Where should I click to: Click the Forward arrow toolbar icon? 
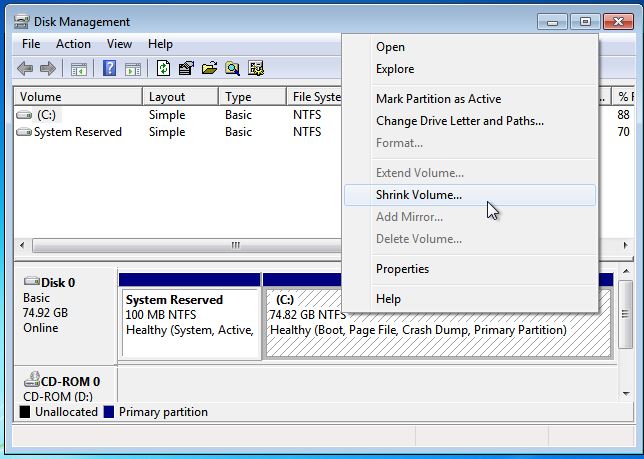coord(48,68)
